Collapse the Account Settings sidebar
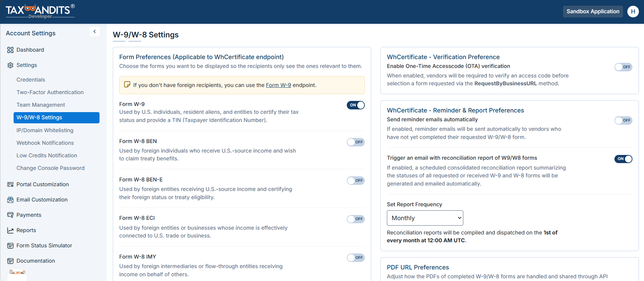The width and height of the screenshot is (644, 281). point(94,32)
